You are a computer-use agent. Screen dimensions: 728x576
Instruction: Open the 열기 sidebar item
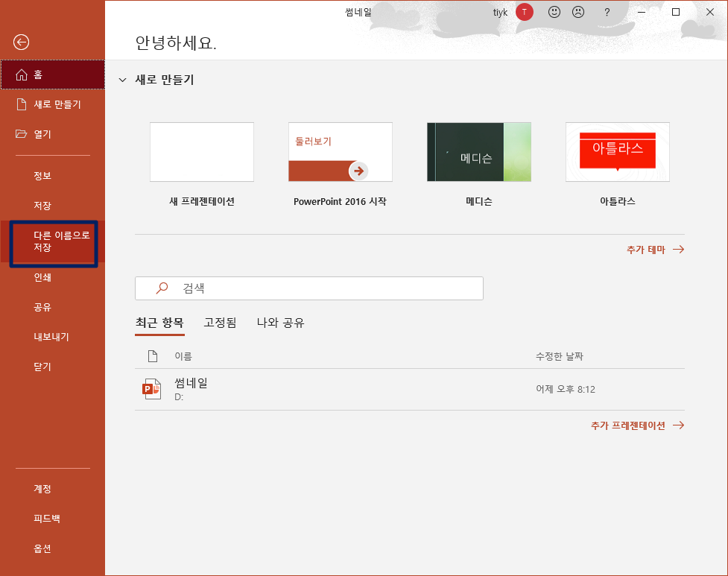coord(52,134)
